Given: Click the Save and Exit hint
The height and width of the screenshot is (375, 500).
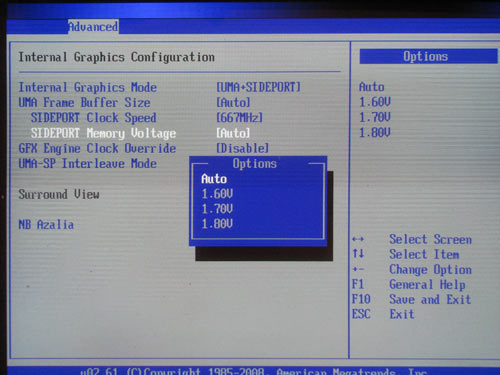Looking at the screenshot, I should click(430, 299).
